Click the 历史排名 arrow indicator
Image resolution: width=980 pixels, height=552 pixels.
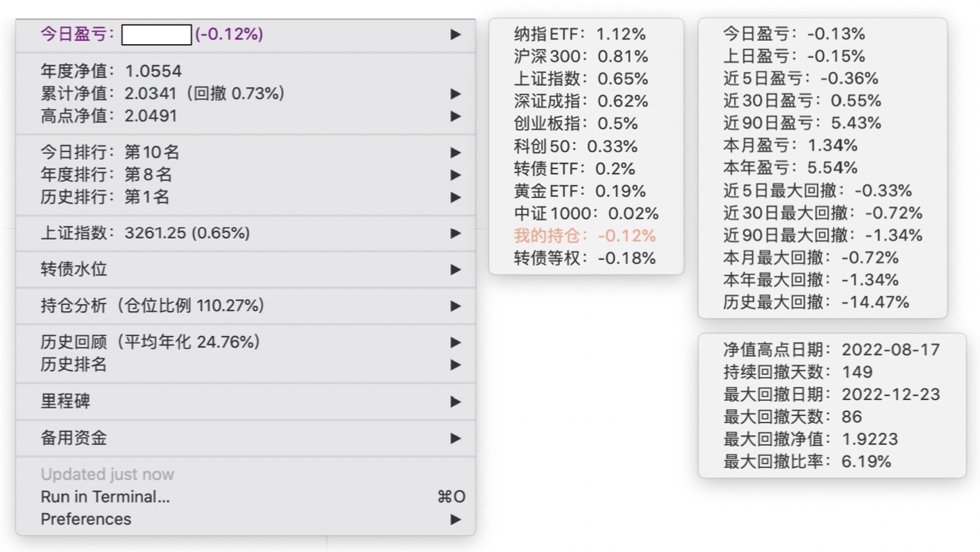point(455,364)
